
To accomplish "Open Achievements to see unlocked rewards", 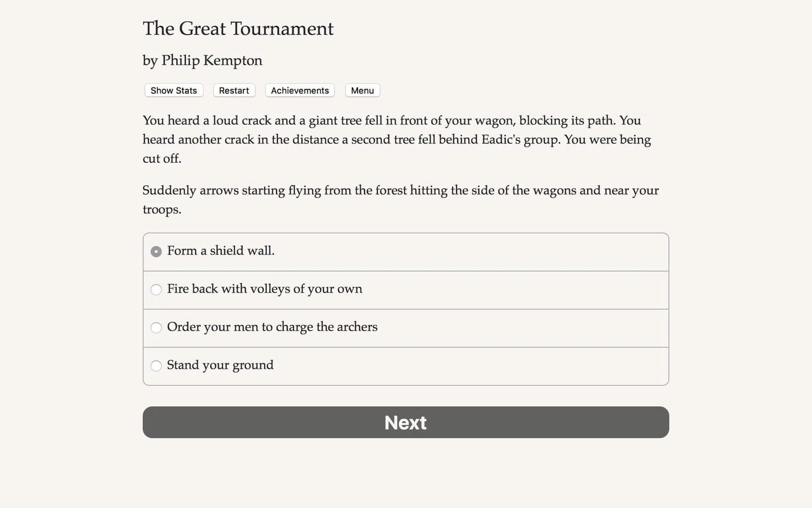I will 299,90.
